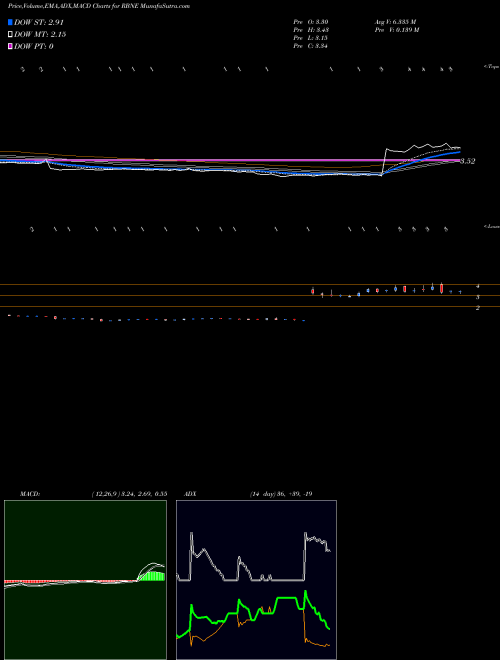Click the ADX (14 day) values text
This screenshot has width=500, height=660.
[x=281, y=494]
